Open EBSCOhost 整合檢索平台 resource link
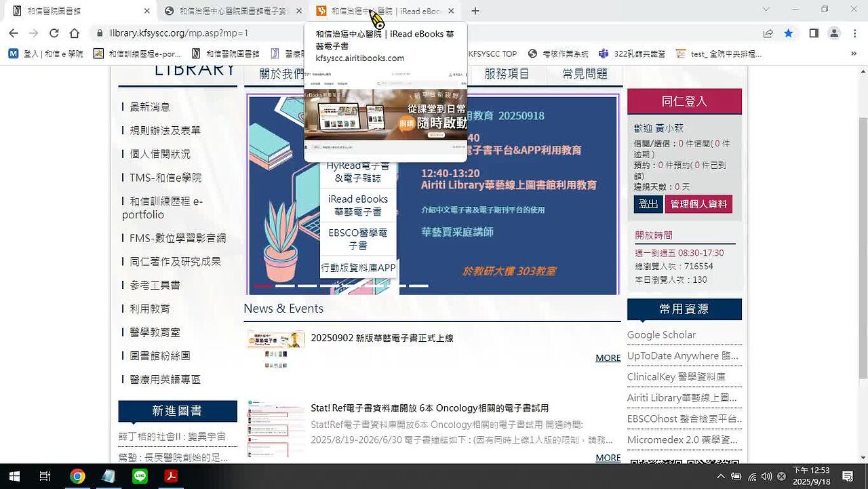The width and height of the screenshot is (868, 489). pyautogui.click(x=684, y=418)
